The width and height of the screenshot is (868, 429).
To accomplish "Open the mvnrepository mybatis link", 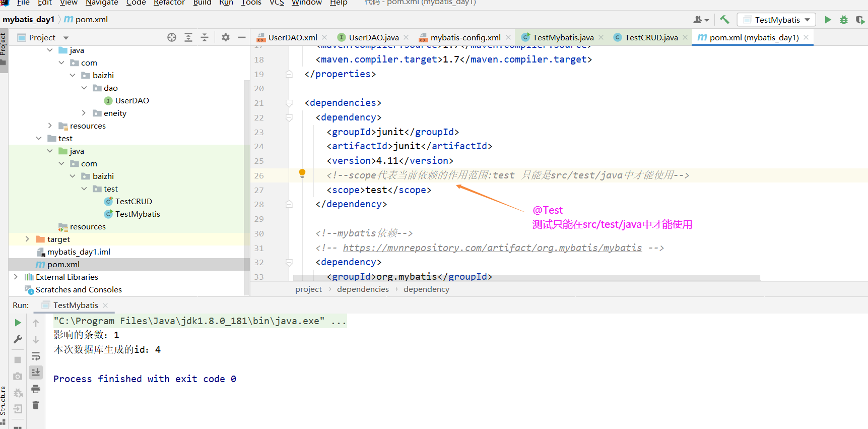I will click(x=492, y=248).
